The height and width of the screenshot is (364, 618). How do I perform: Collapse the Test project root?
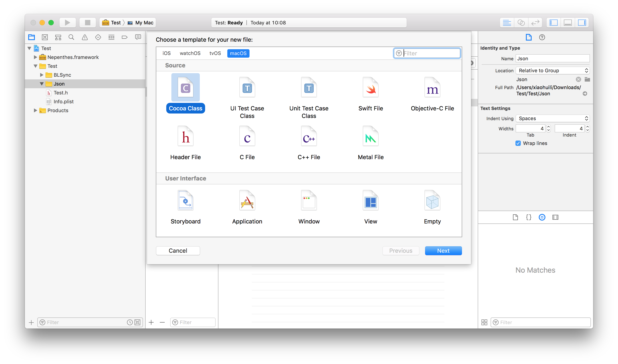coord(30,48)
